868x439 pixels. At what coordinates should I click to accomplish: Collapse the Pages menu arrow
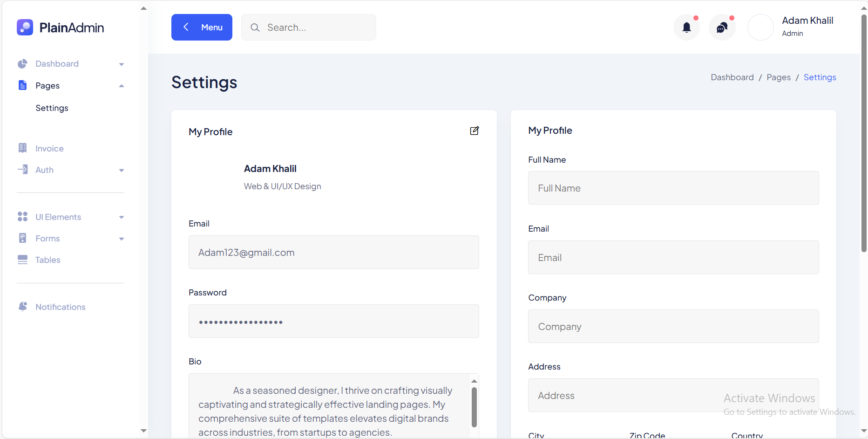click(x=122, y=86)
